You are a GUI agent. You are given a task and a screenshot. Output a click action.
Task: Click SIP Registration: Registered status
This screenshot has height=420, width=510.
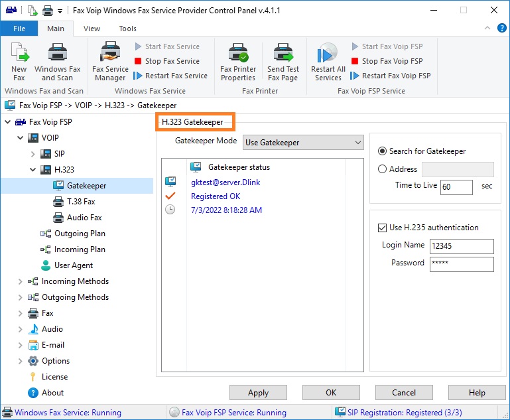(405, 413)
